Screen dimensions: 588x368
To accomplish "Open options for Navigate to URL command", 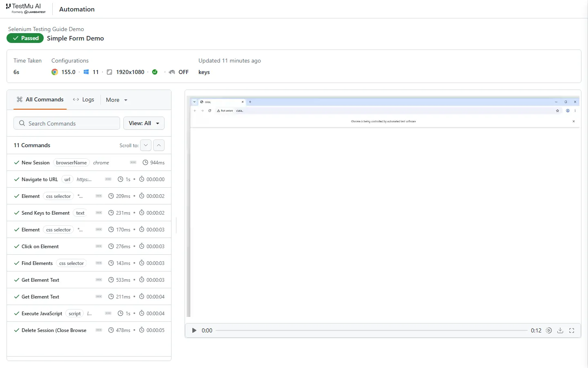I will 108,179.
